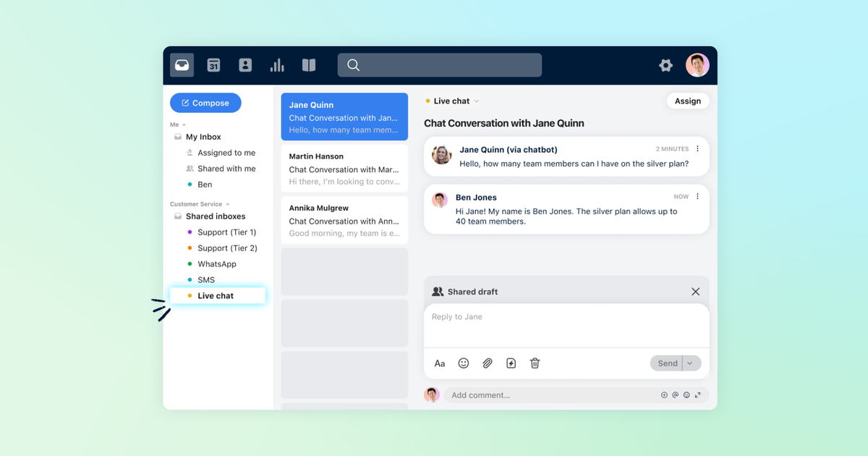Delete draft with trash icon
The width and height of the screenshot is (868, 456).
[x=535, y=363]
